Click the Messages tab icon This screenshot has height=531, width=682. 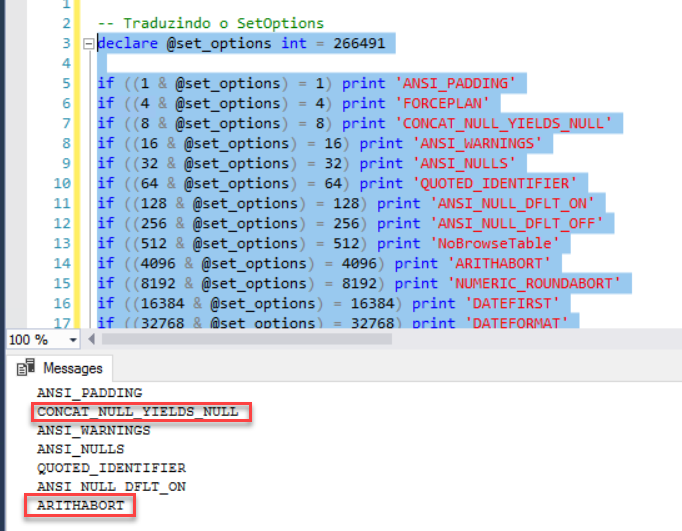27,368
